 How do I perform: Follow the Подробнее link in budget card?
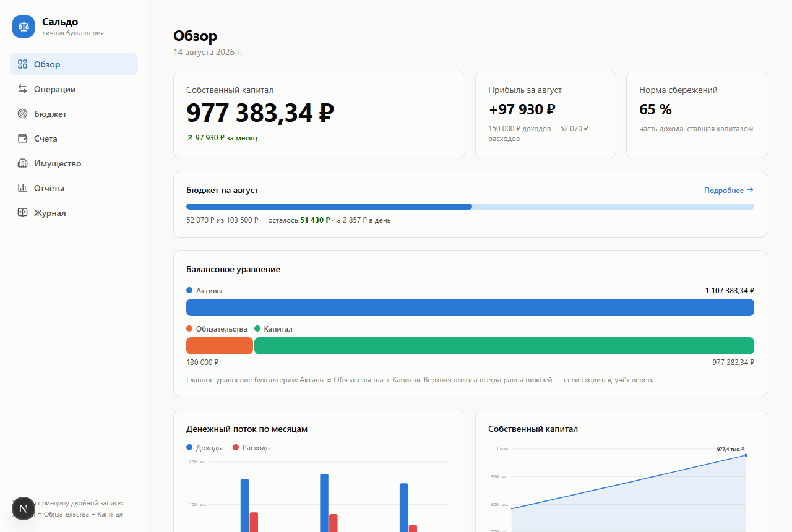[729, 191]
